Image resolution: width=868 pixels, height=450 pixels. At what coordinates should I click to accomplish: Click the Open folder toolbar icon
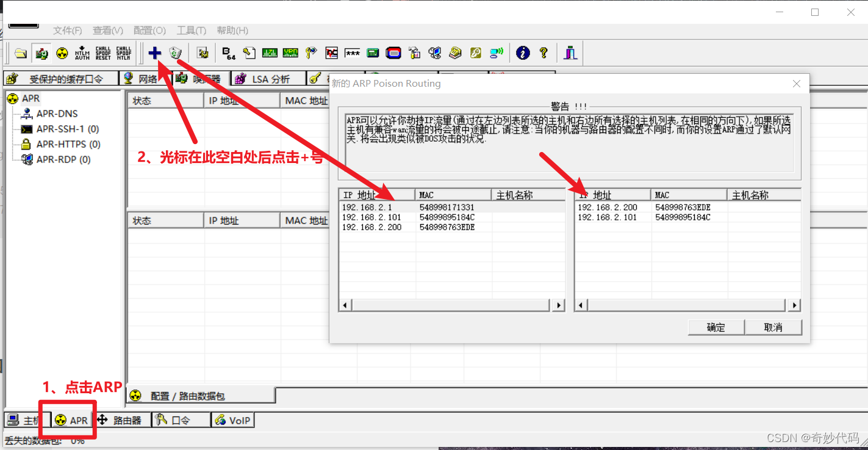pos(21,53)
